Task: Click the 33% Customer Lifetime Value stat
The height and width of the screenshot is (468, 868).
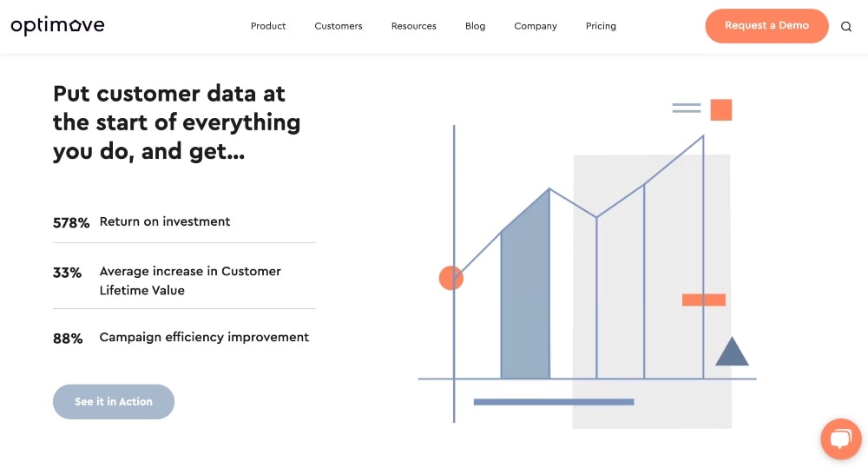Action: pos(168,280)
